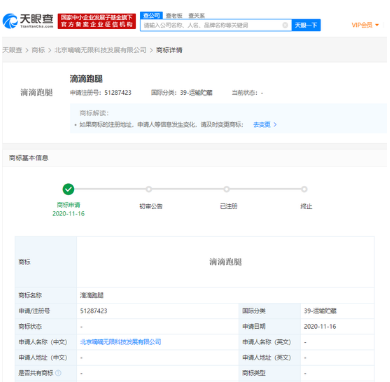Viewport: 390px width, 382px height.
Task: Open 天眼查 breadcrumb link
Action: click(x=12, y=50)
